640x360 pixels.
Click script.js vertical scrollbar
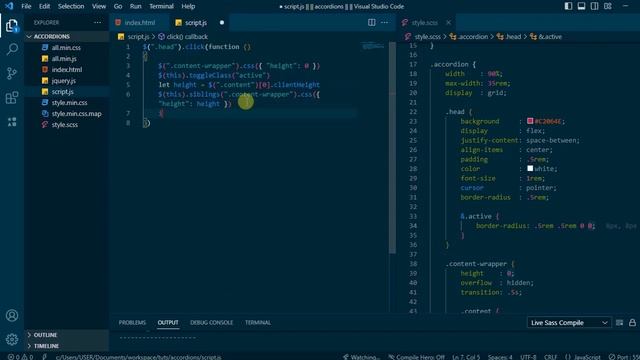[x=392, y=147]
